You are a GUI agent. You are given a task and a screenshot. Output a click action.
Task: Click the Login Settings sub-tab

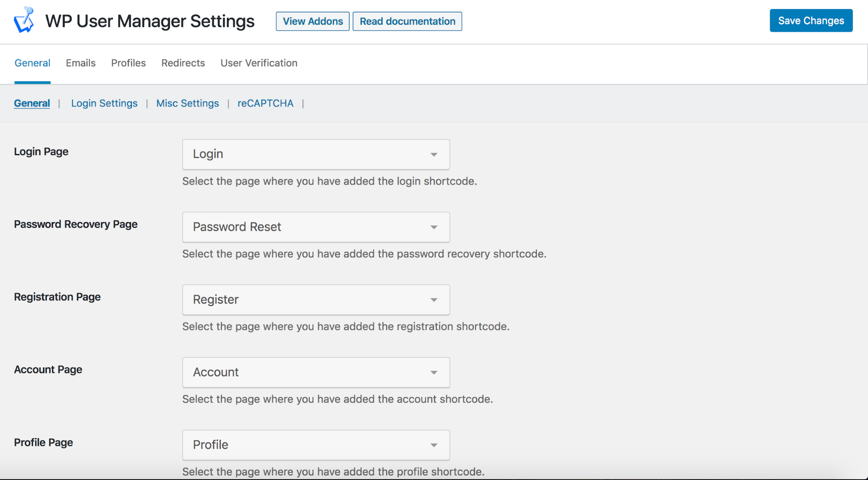104,103
